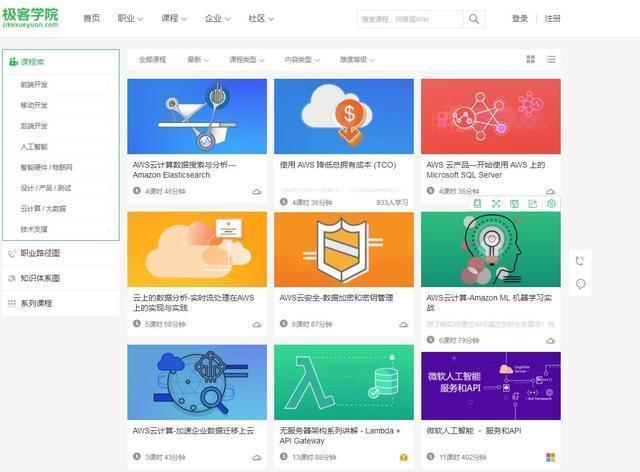This screenshot has height=472, width=640.
Task: Click the 极客学院 logo
Action: [x=31, y=18]
